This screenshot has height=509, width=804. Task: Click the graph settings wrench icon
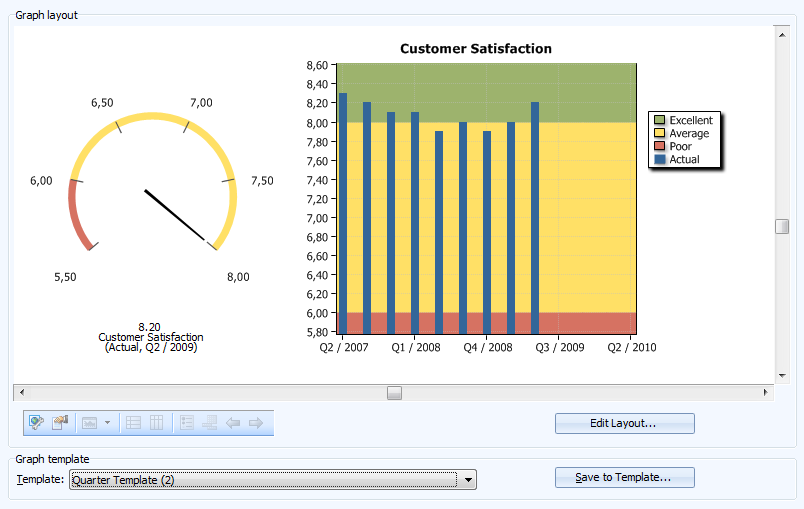point(37,423)
